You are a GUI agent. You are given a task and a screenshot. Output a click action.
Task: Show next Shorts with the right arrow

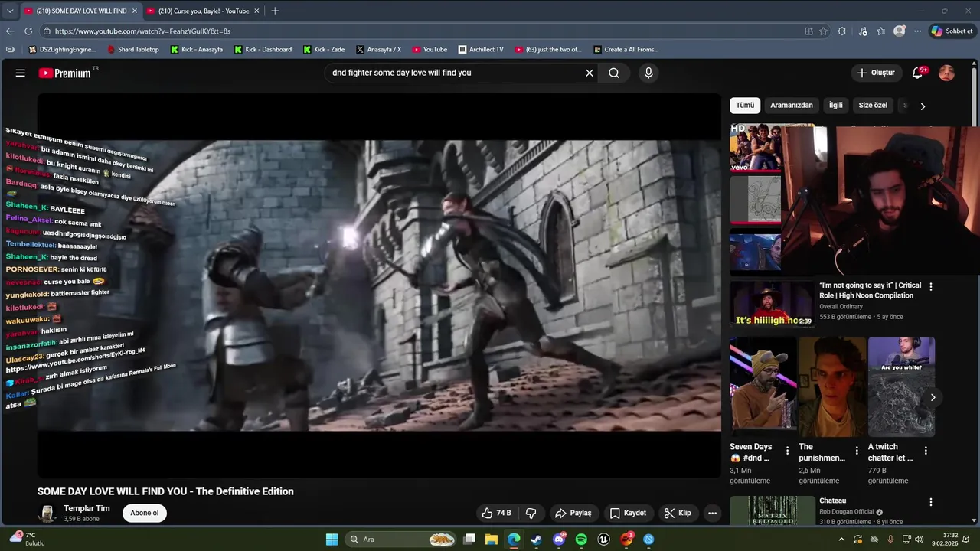pos(933,397)
